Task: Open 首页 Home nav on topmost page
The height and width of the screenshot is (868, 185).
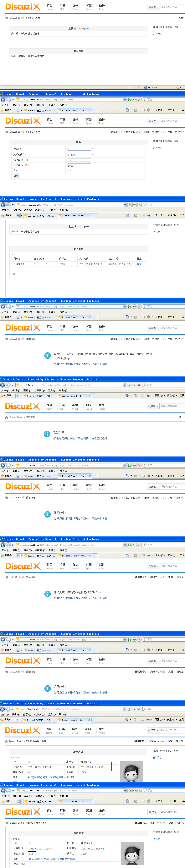Action: click(50, 7)
